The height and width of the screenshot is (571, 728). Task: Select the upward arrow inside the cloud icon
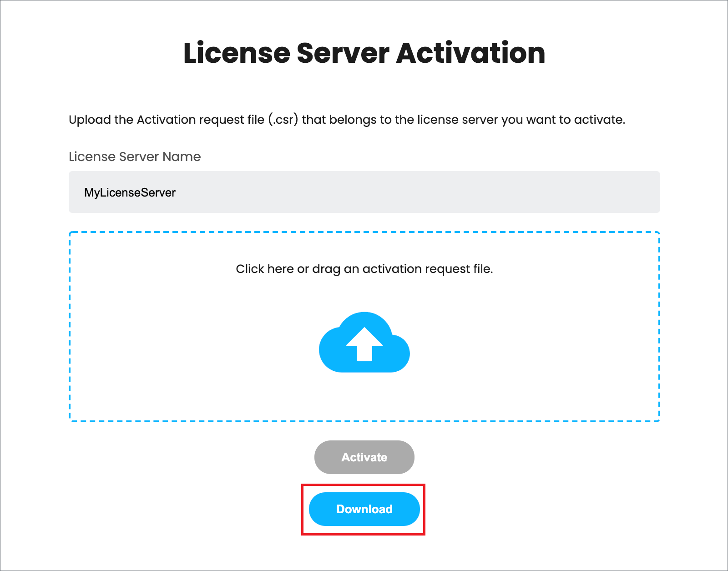click(x=364, y=346)
